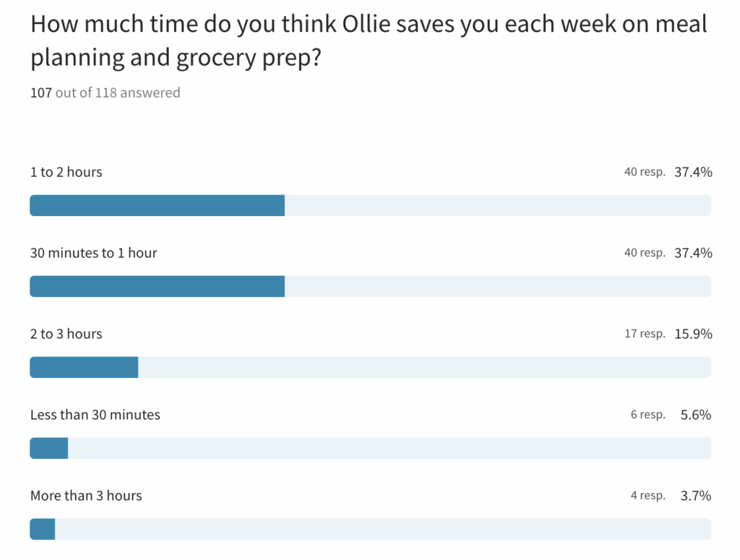This screenshot has height=560, width=740.
Task: Click the filled bar for "More than 3 hours"
Action: (43, 530)
